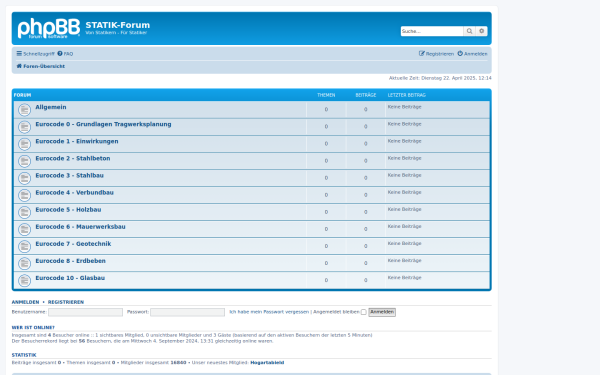Open Eurocode 5 - Holzbau forum
This screenshot has width=600, height=375.
[x=68, y=210]
